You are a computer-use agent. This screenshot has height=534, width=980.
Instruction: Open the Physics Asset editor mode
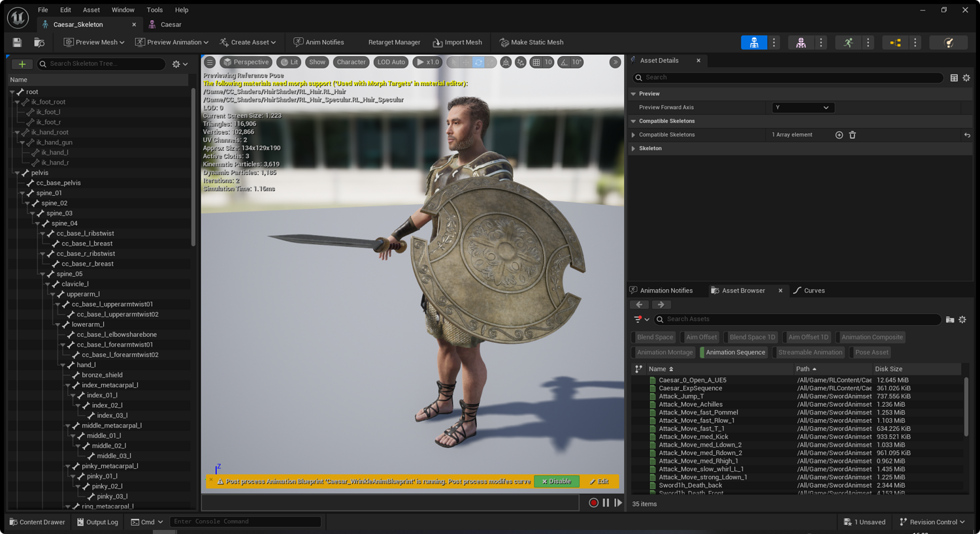[x=949, y=42]
